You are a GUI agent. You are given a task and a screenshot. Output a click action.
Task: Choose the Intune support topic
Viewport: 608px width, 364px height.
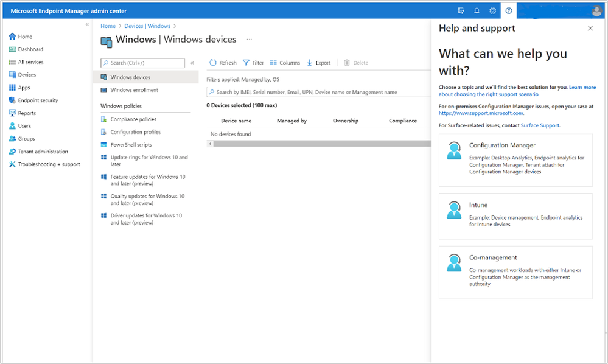click(515, 216)
